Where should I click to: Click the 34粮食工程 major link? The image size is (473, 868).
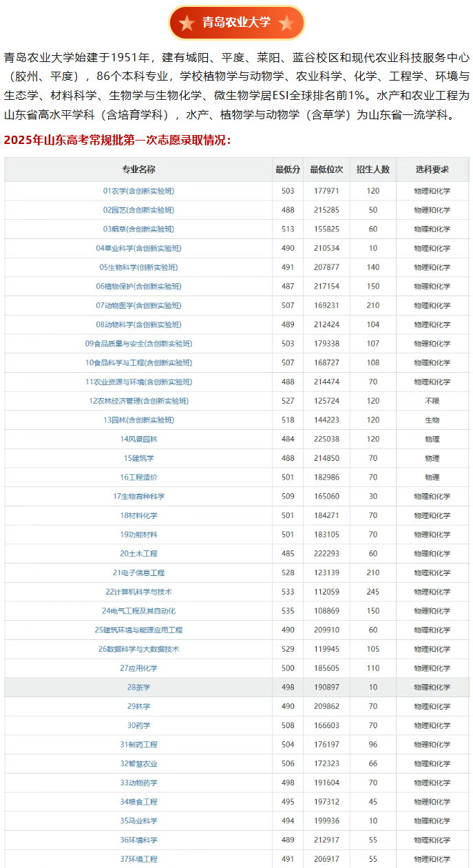click(x=138, y=802)
